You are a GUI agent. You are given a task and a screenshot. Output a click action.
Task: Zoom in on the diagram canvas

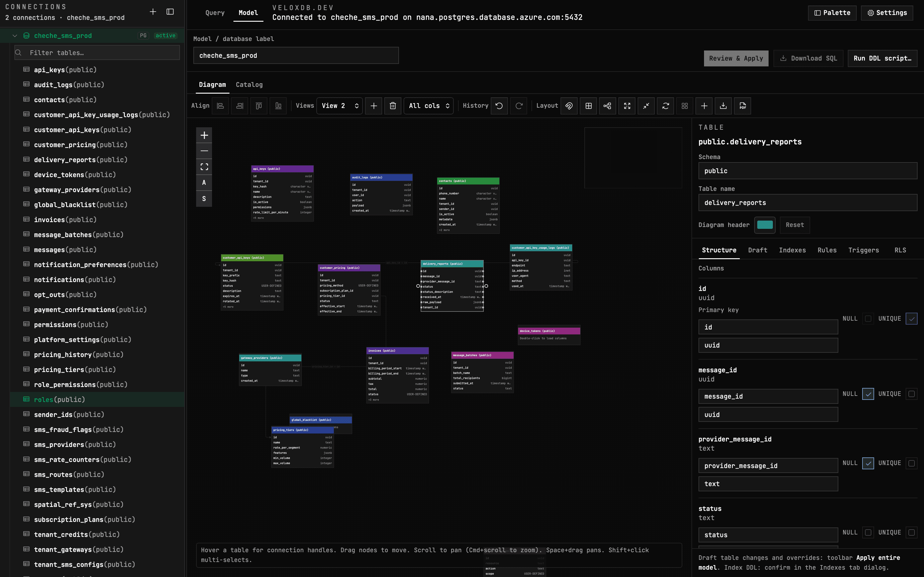click(x=204, y=135)
